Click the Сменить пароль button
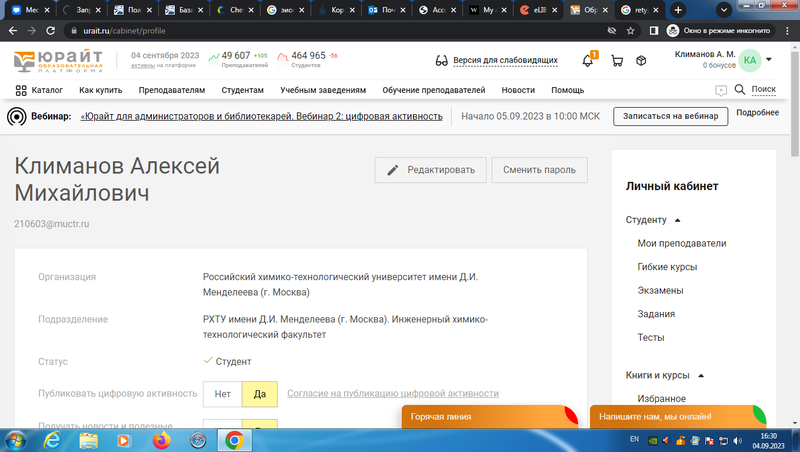800x452 pixels. [540, 170]
